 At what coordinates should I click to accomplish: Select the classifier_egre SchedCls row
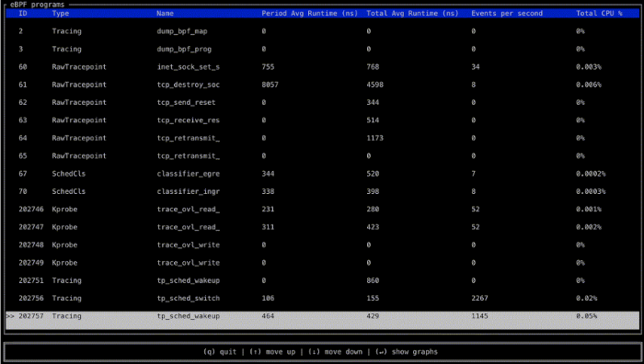pos(322,174)
